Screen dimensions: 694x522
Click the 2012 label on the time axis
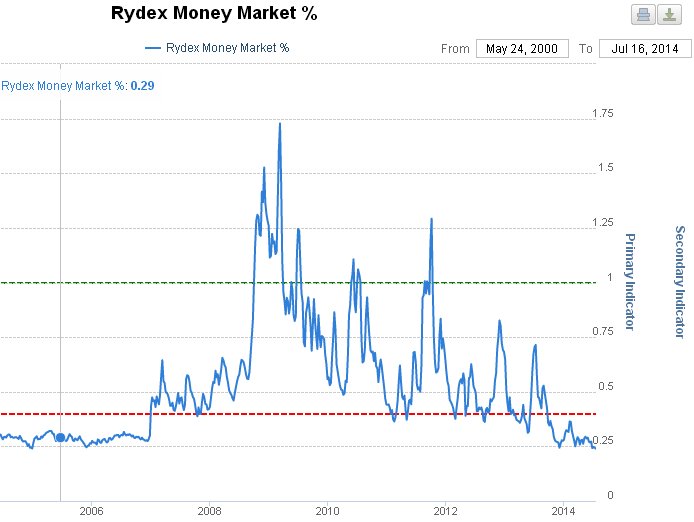pyautogui.click(x=445, y=510)
